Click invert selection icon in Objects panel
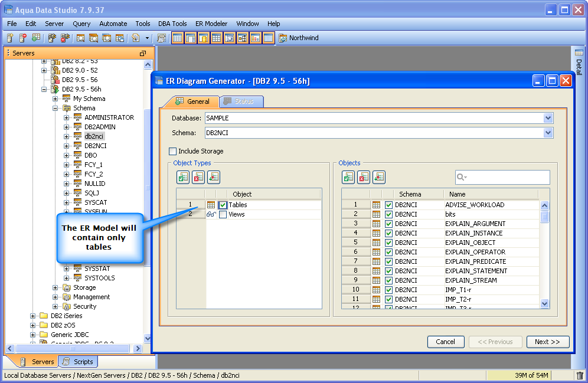This screenshot has width=588, height=383. pyautogui.click(x=379, y=177)
